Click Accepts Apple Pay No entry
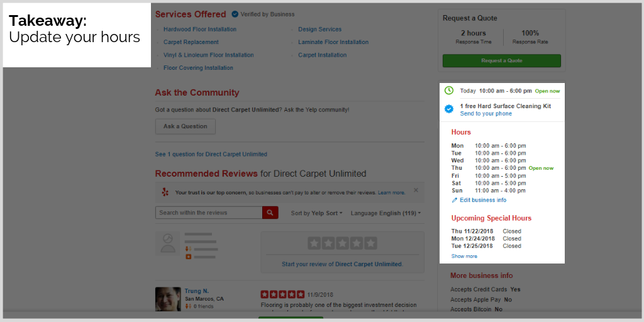The image size is (644, 322). (x=481, y=300)
